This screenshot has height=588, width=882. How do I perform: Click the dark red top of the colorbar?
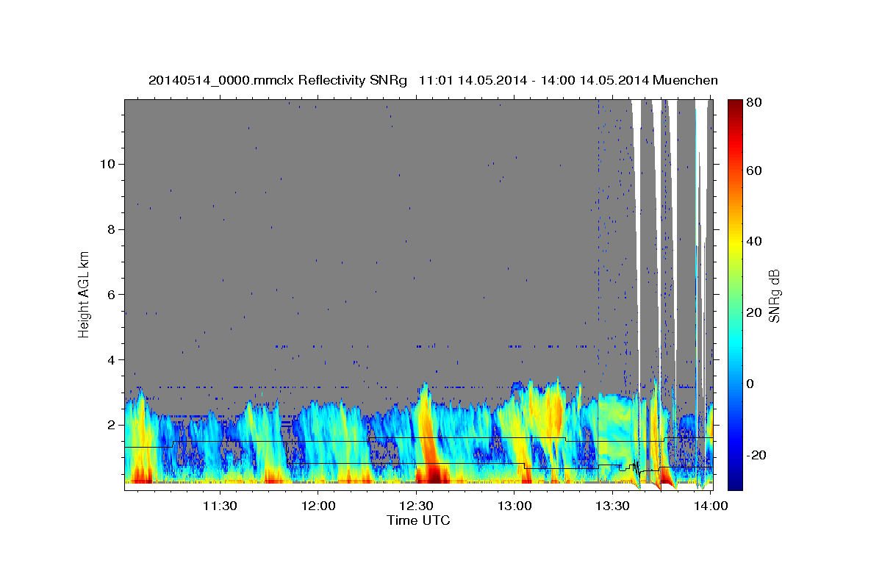point(734,106)
